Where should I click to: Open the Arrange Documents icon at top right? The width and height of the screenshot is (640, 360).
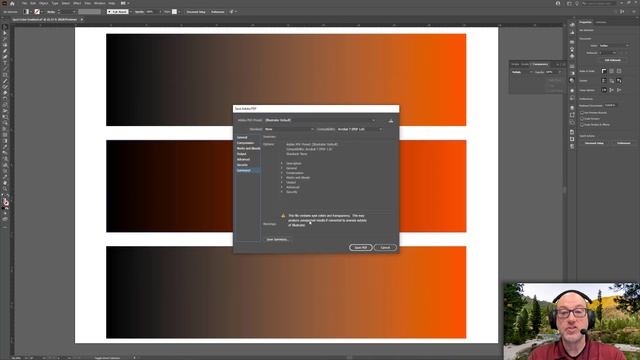point(569,3)
